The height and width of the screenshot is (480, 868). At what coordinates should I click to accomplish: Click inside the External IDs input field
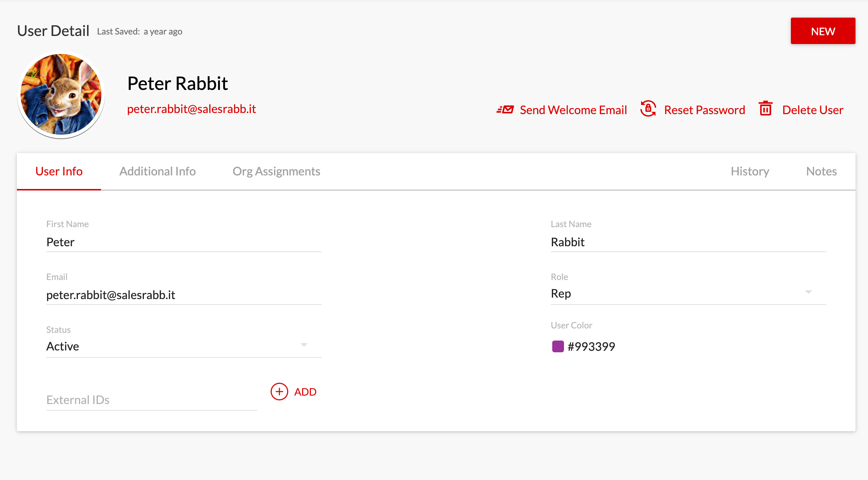coord(147,400)
